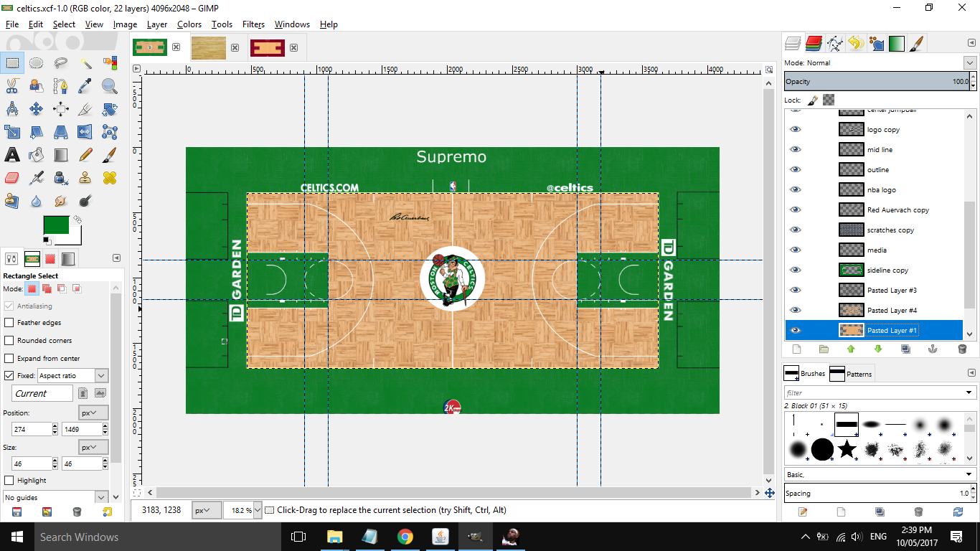
Task: Choose the Fuzzy Select tool
Action: click(85, 63)
